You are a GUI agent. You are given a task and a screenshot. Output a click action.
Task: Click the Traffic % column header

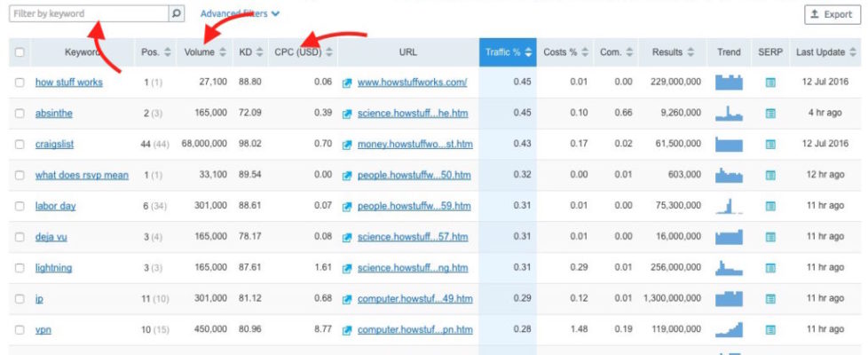508,52
